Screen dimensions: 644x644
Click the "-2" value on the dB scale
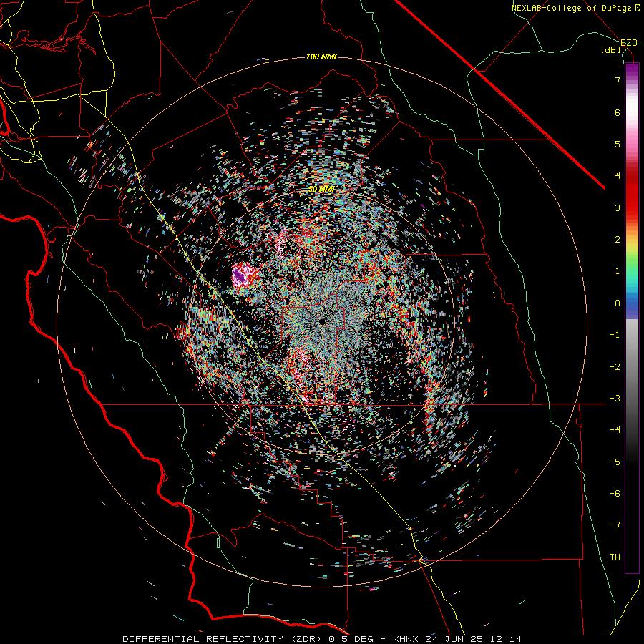pyautogui.click(x=615, y=367)
